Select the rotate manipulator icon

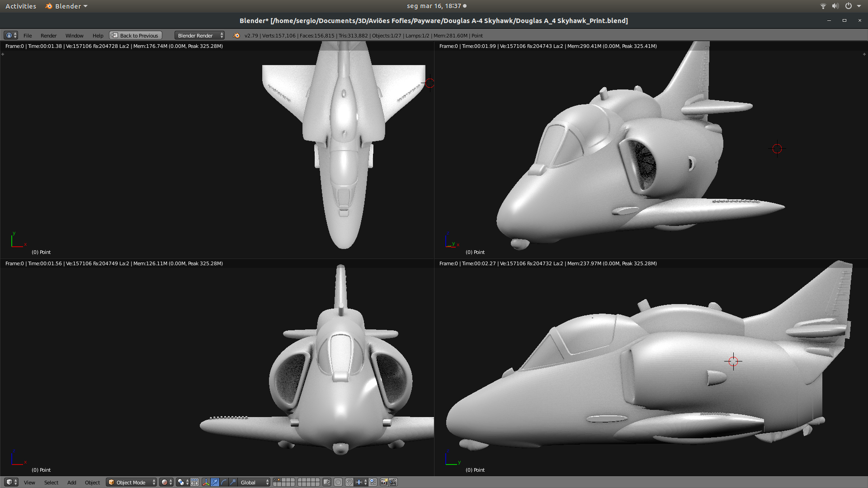223,482
